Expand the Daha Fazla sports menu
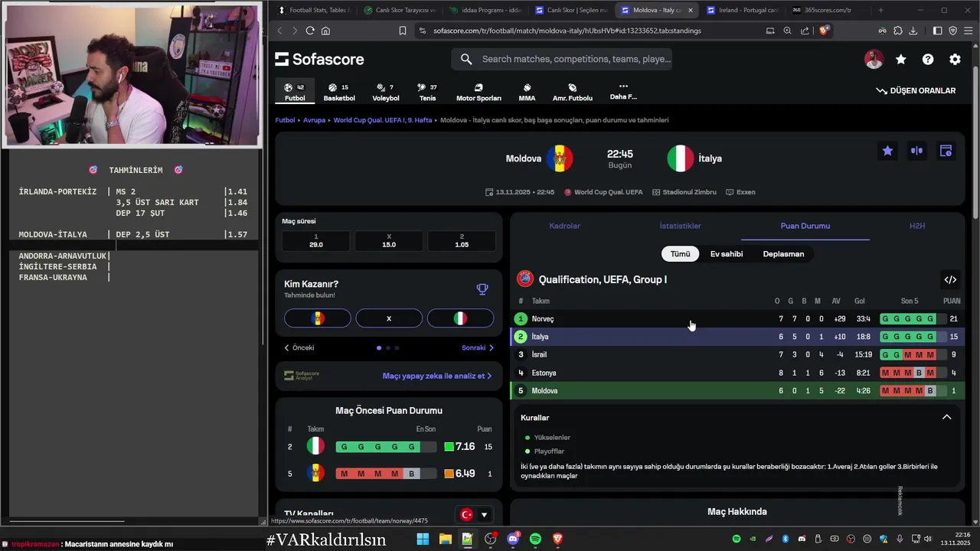980x551 pixels. (x=623, y=91)
